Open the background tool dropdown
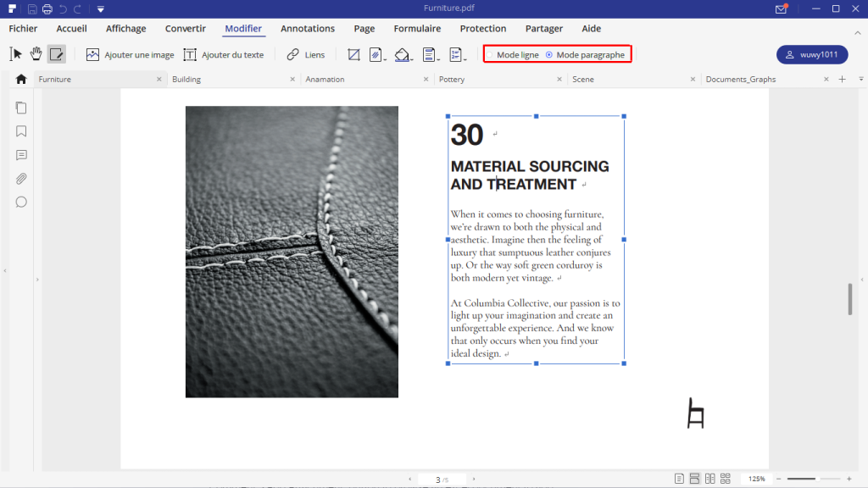868x488 pixels. pos(403,54)
